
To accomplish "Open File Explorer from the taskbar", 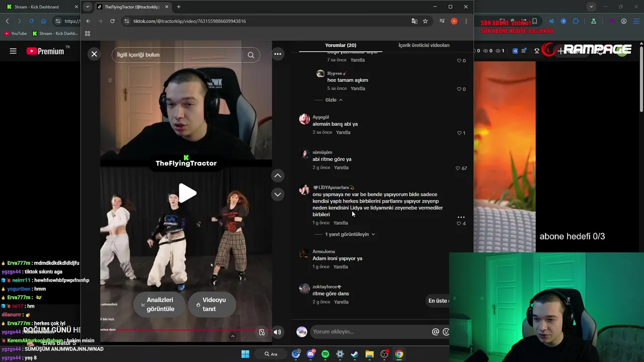I will 369,354.
